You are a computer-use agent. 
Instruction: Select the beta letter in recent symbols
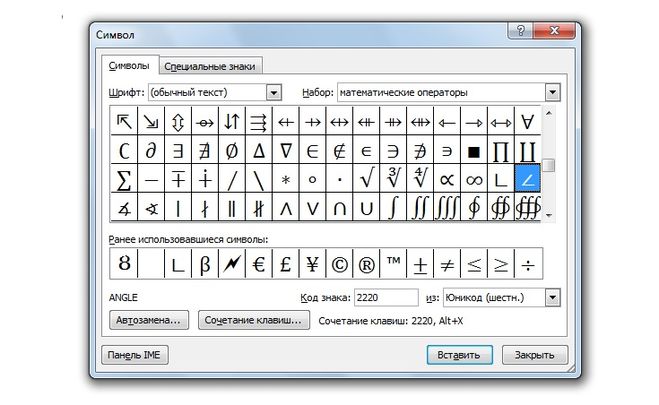pyautogui.click(x=204, y=264)
